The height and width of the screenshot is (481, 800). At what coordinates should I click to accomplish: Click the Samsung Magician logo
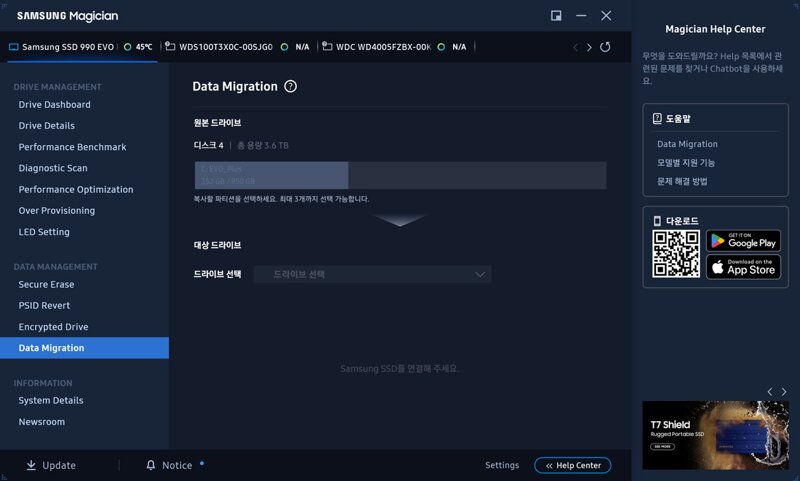[x=67, y=16]
